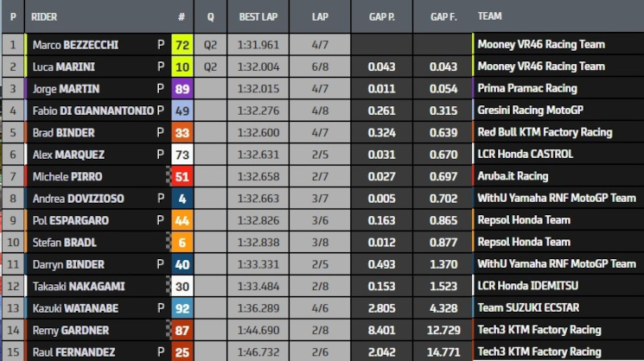644x361 pixels.
Task: Select Fabio Di Giannantonio's rider name
Action: coord(93,111)
